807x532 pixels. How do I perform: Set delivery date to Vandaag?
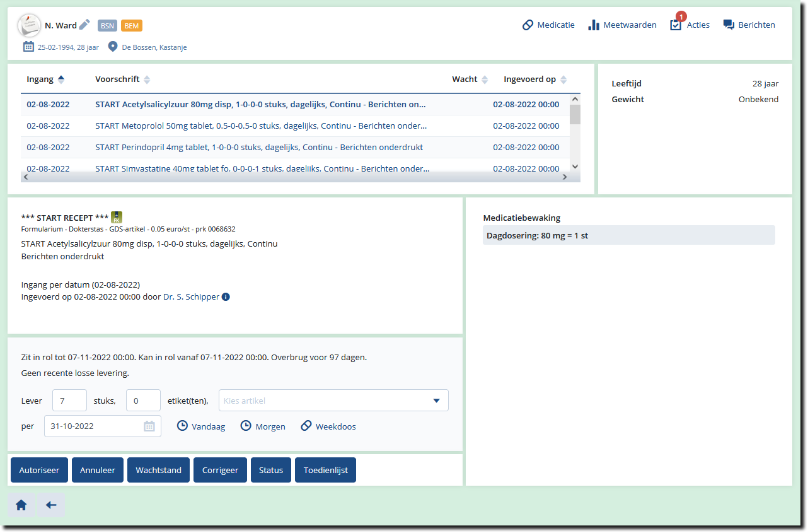[201, 426]
